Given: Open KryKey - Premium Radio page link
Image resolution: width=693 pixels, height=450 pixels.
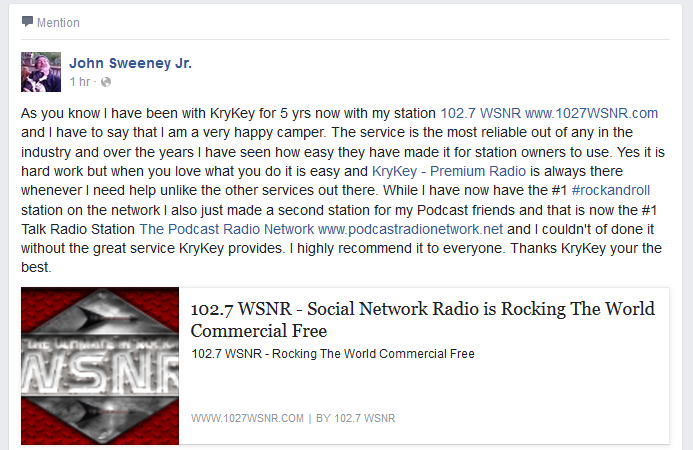Looking at the screenshot, I should click(449, 171).
